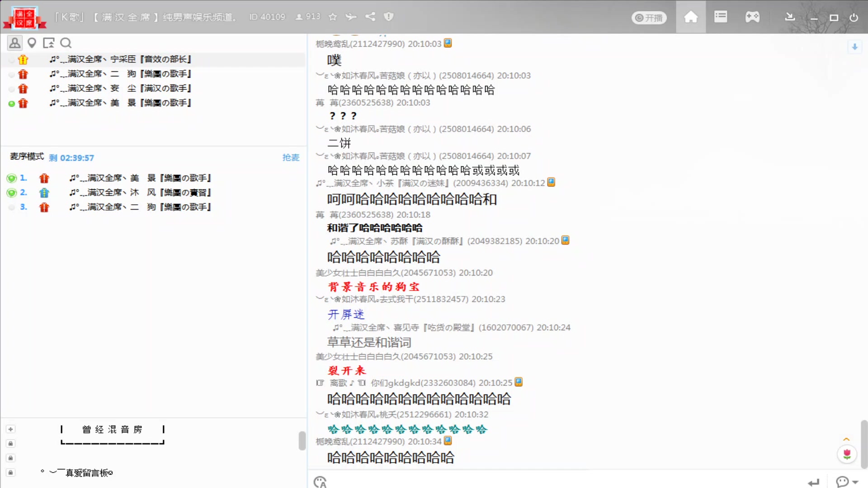Open the message list tab icon
The width and height of the screenshot is (868, 488).
pyautogui.click(x=721, y=17)
